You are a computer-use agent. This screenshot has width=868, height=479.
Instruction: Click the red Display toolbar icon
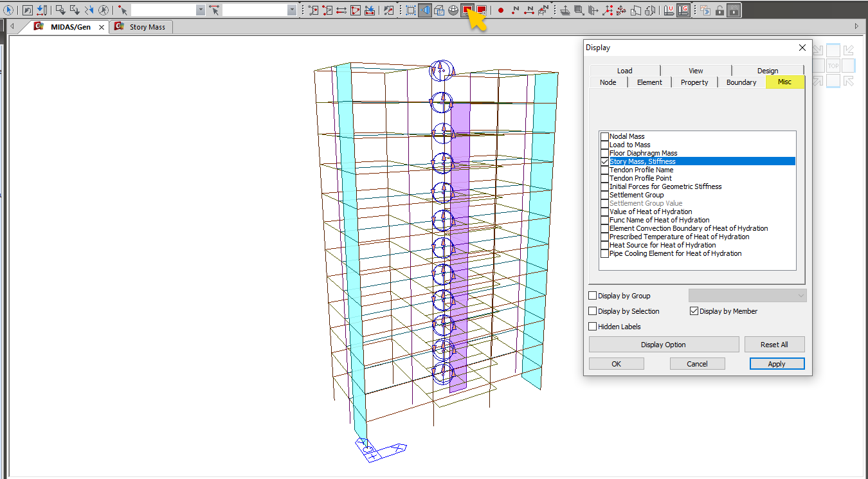(467, 10)
